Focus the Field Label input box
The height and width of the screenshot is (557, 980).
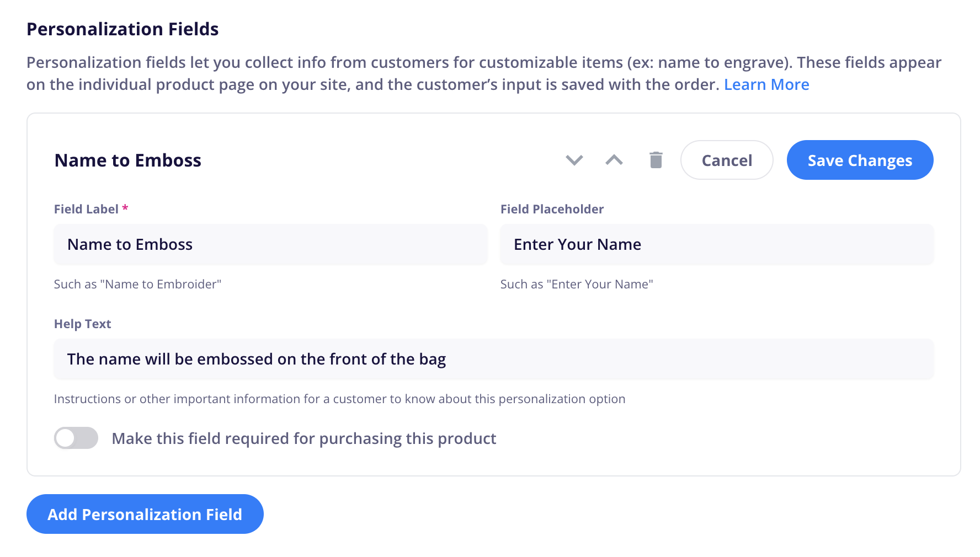pos(270,244)
